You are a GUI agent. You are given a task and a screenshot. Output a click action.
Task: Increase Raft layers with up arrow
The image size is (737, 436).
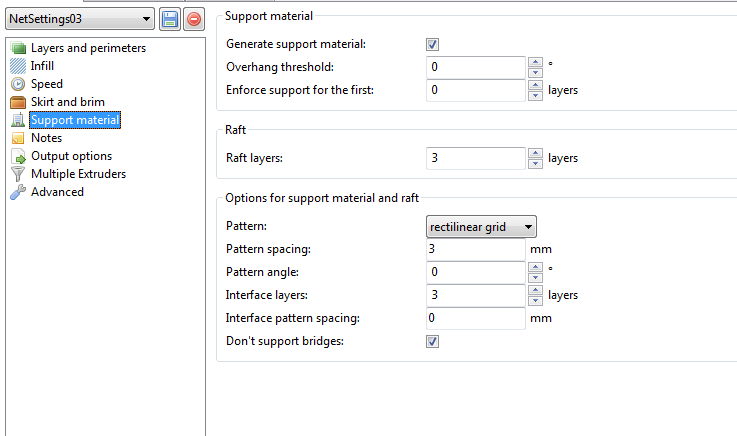click(535, 153)
